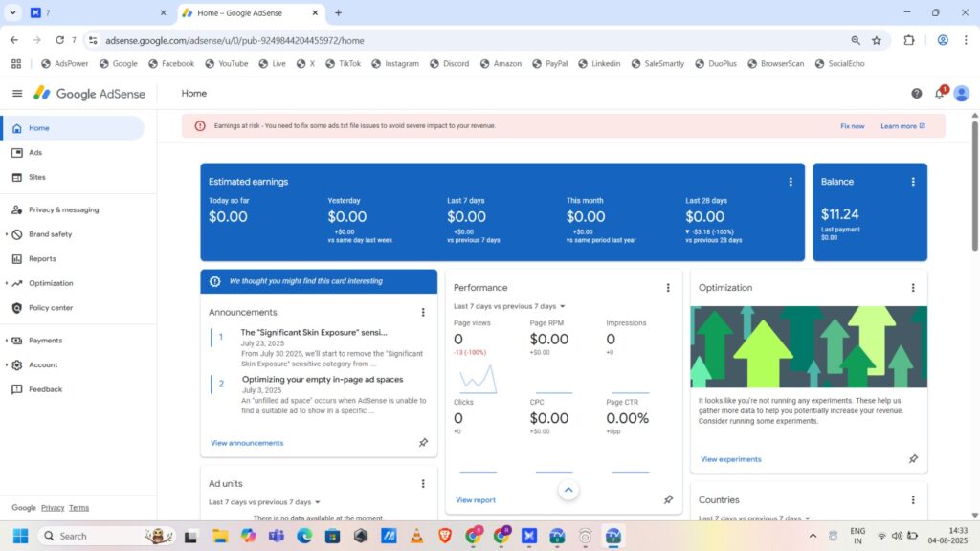980x551 pixels.
Task: Open browser extensions puzzle icon
Action: (909, 40)
